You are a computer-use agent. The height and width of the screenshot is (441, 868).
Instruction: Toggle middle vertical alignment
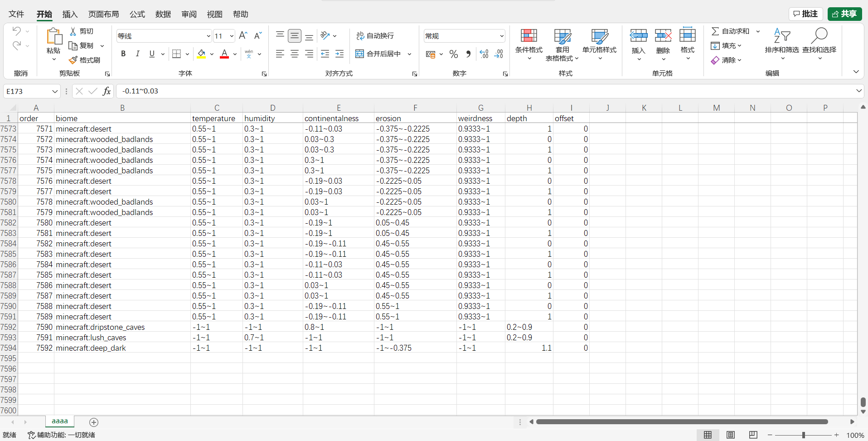pos(295,35)
